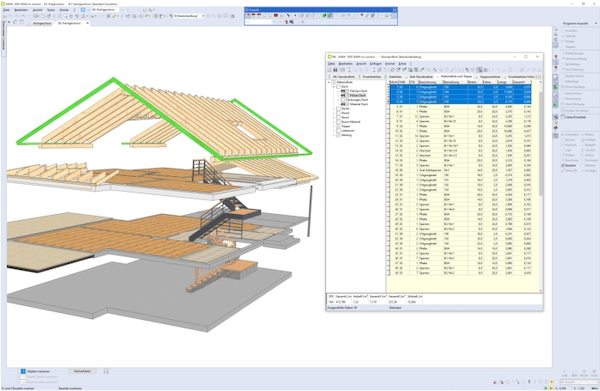Click the Grundriss icon in the right sidebar strip

pos(556,30)
